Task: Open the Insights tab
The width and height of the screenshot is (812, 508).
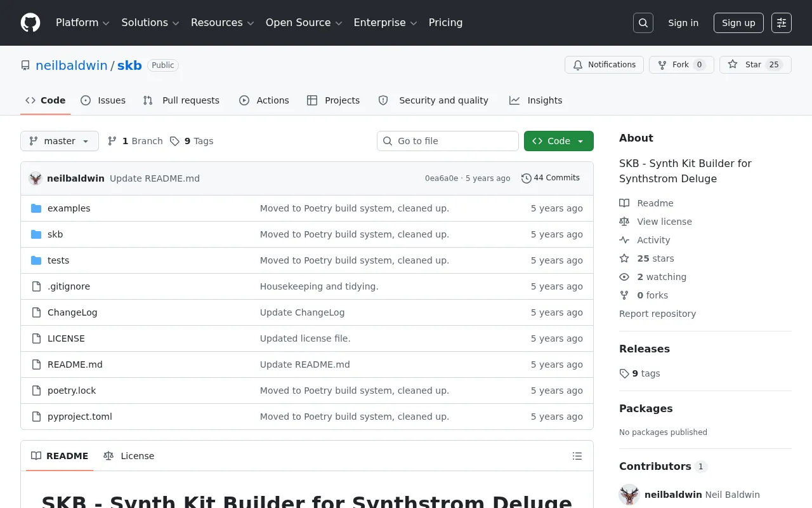Action: [536, 100]
